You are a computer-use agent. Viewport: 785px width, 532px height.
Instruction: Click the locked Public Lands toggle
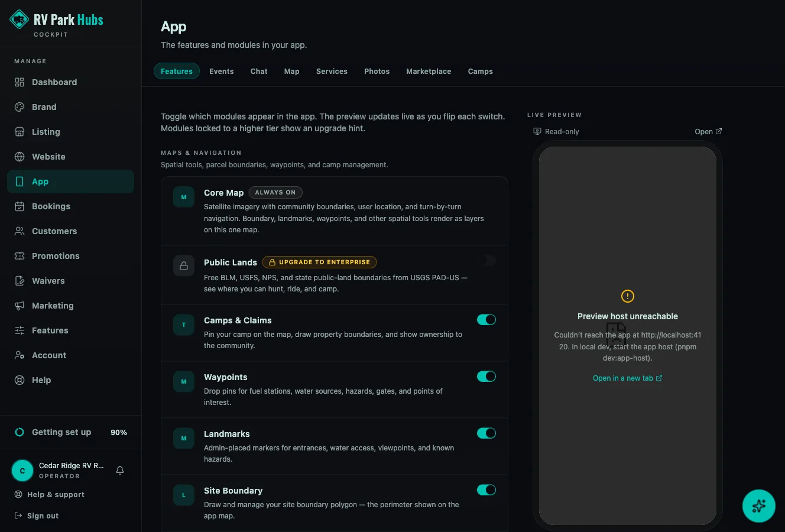(x=486, y=261)
